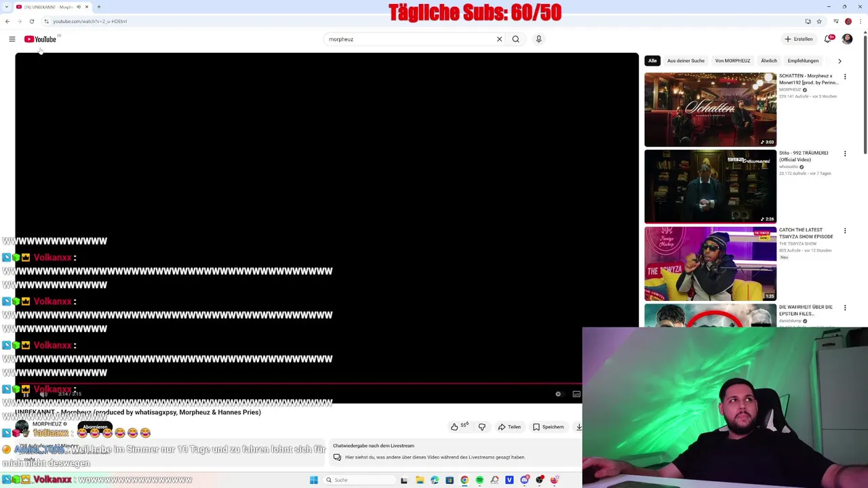Click the Abonnieren subscribe button

point(96,427)
